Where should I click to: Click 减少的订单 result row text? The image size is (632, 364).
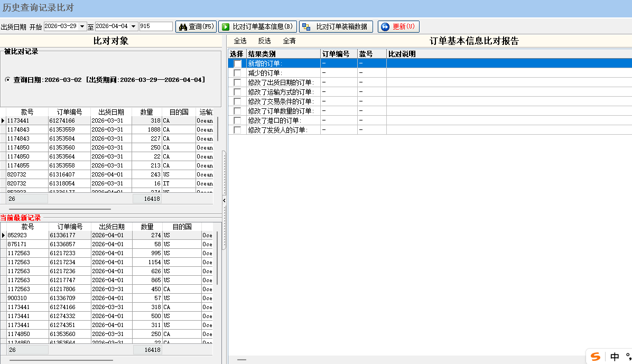[265, 73]
